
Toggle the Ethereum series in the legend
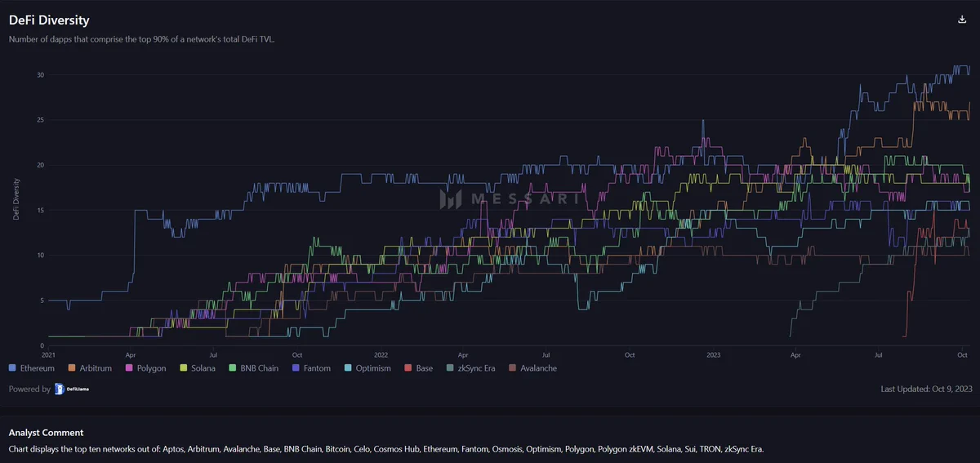click(31, 368)
